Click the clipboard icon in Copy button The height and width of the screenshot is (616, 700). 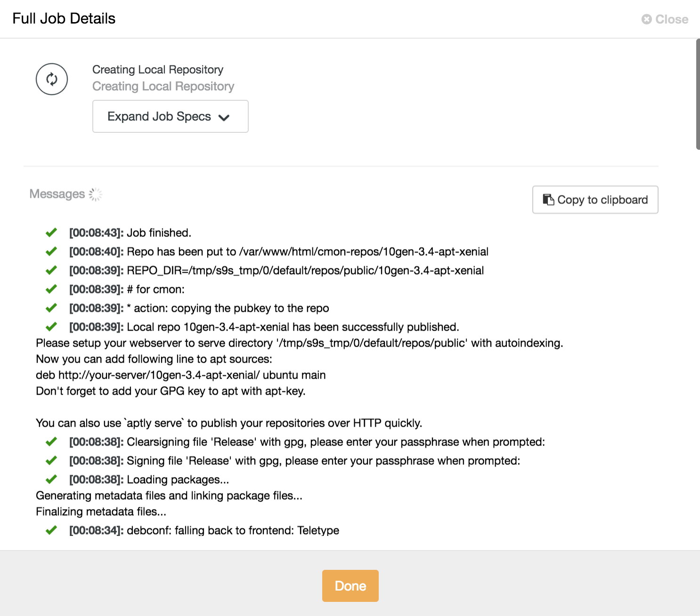pos(548,200)
